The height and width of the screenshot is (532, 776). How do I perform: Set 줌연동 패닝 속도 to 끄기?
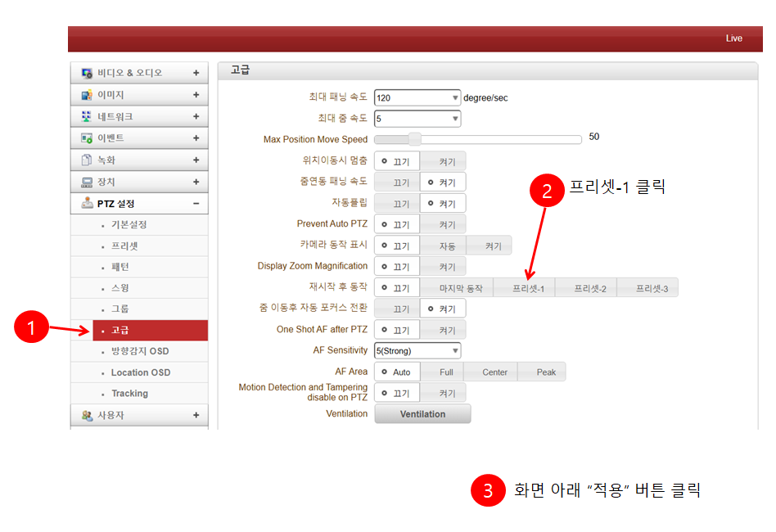pos(397,183)
